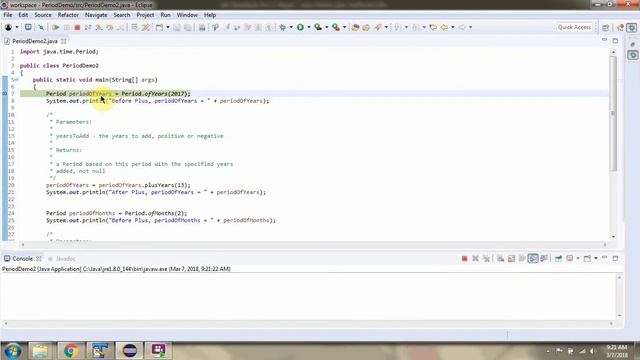Open the Coverage button dropdown arrow

[327, 27]
